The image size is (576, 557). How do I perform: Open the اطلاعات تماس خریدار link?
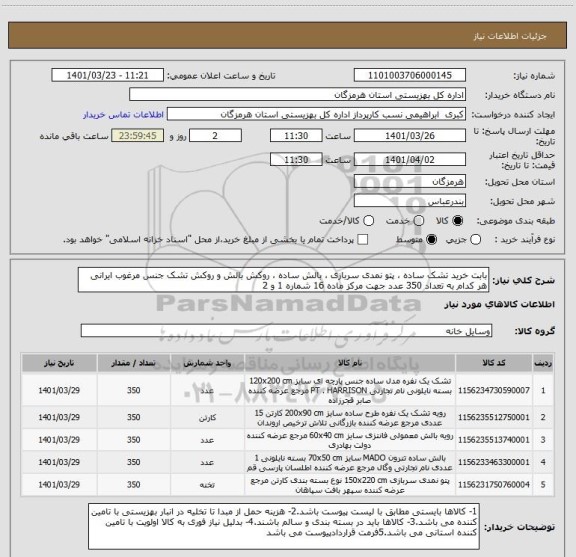(123, 115)
